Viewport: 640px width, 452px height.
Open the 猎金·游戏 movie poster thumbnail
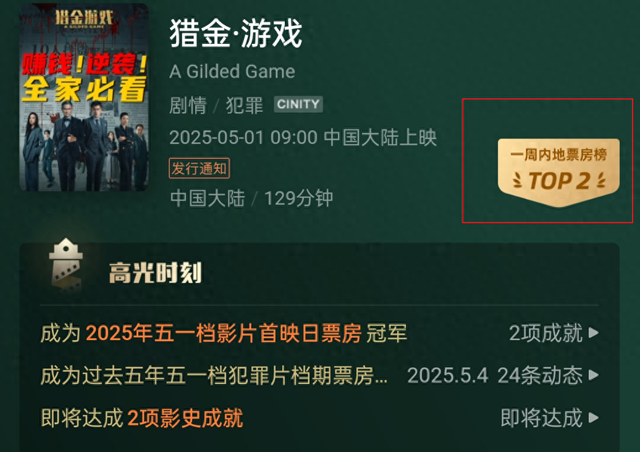pos(84,97)
